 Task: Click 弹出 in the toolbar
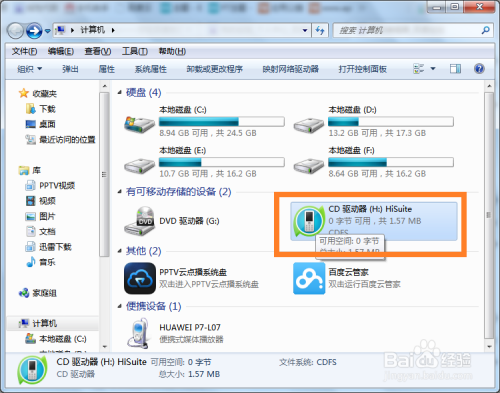click(x=70, y=69)
